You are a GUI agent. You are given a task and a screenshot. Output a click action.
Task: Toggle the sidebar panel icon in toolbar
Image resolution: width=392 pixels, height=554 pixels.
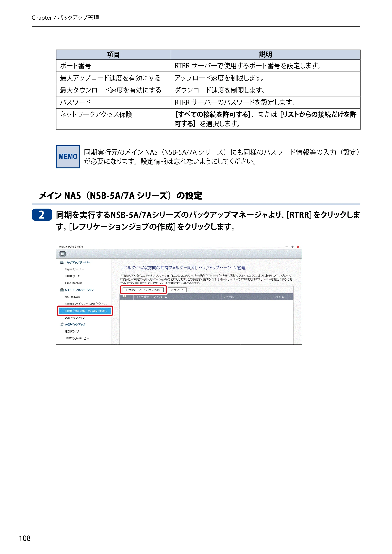[x=62, y=254]
